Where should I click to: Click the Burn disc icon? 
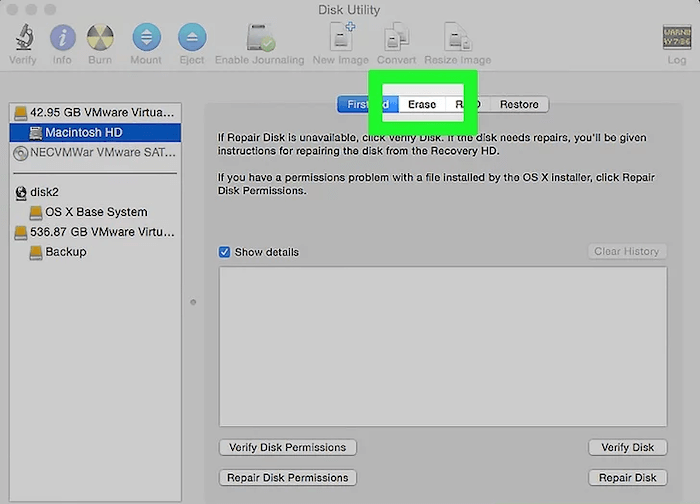100,37
